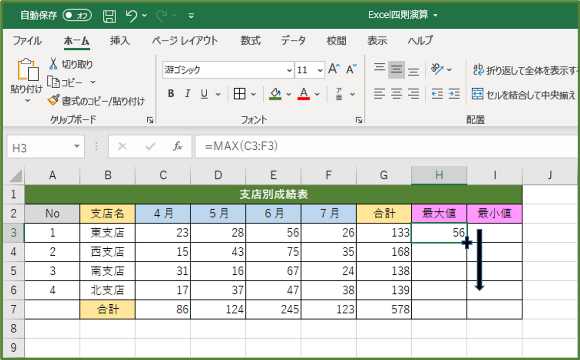Click formula bar with =MAX(C3:F3)
The image size is (580, 360).
point(387,147)
